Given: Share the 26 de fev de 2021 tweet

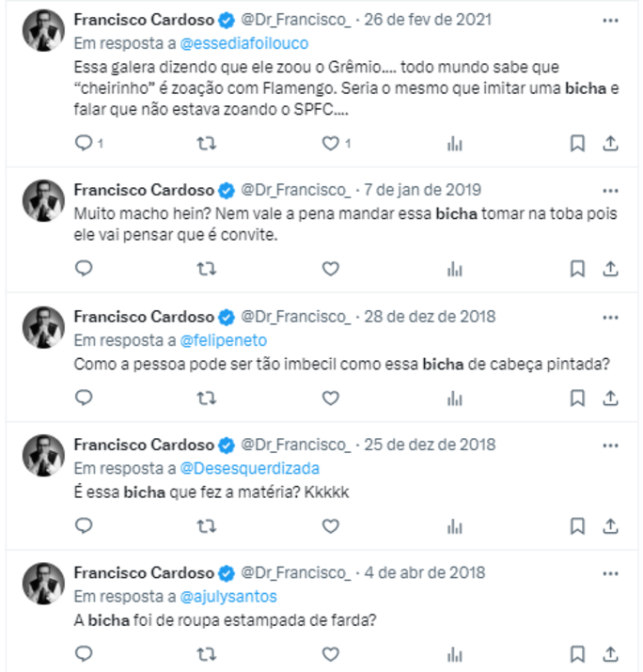Looking at the screenshot, I should point(610,143).
